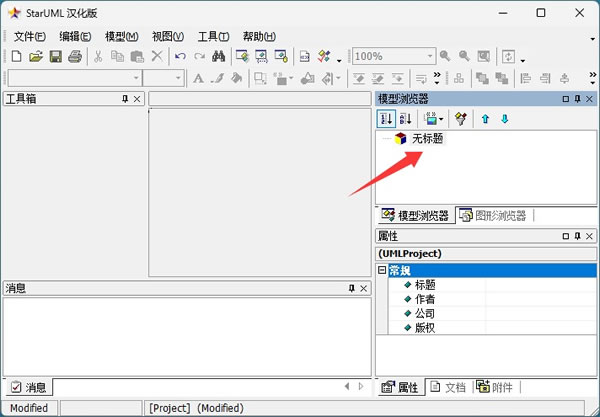Click the Print icon in the toolbar
The height and width of the screenshot is (417, 600).
75,57
